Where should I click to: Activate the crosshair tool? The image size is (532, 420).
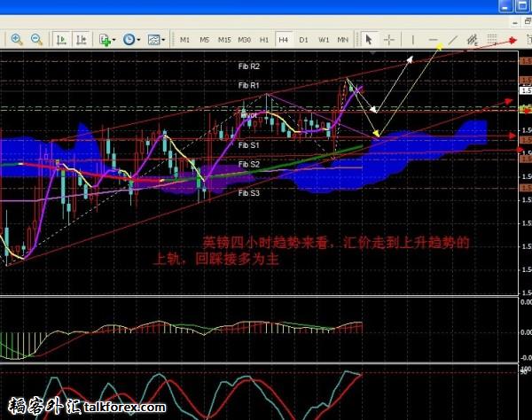point(389,39)
